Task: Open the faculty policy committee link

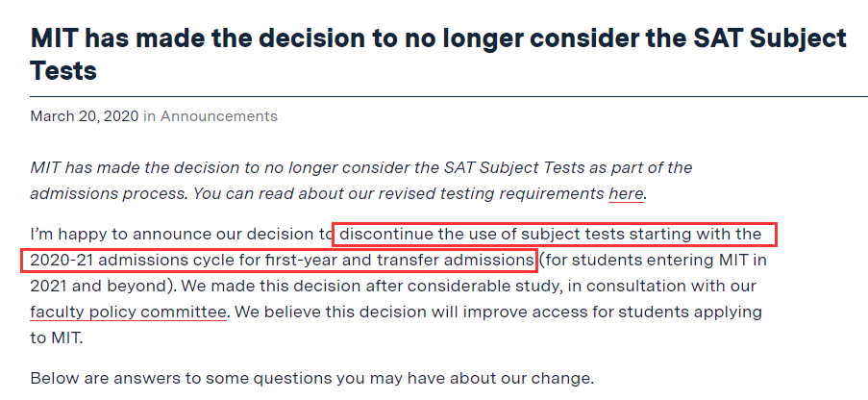Action: (128, 312)
